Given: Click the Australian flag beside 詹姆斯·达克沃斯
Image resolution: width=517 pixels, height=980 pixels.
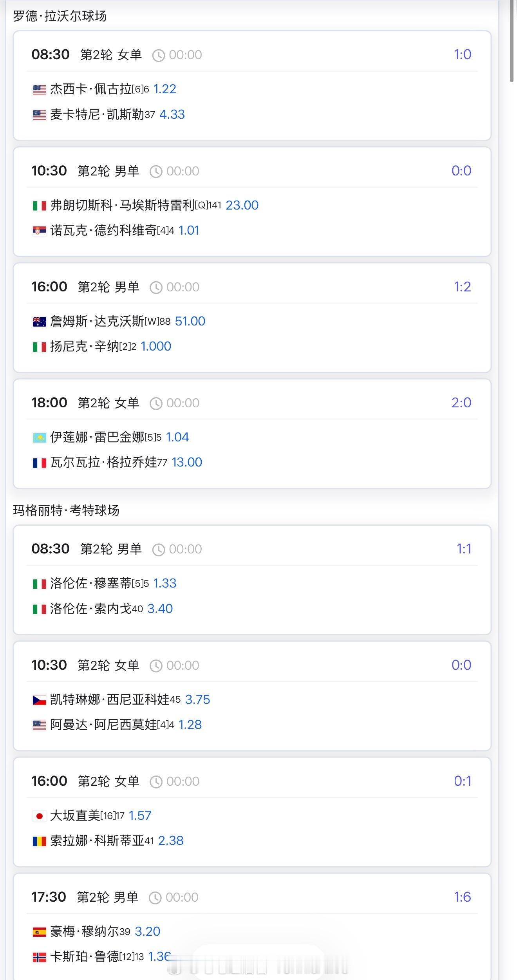Looking at the screenshot, I should pyautogui.click(x=39, y=322).
